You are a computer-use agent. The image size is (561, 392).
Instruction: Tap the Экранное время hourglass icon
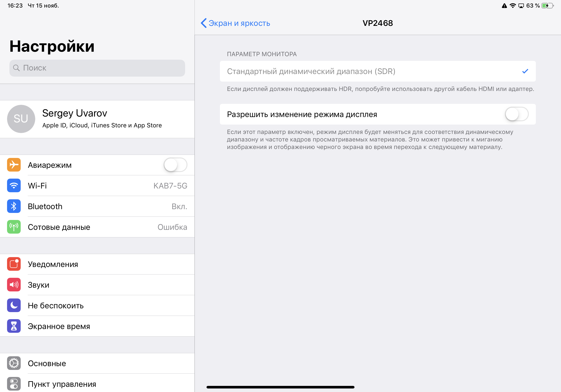point(14,326)
